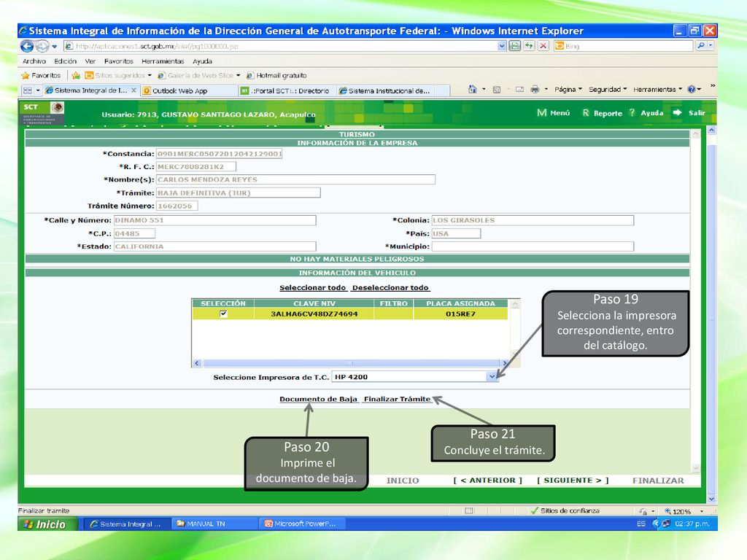Click the page scrollbar down arrow
Image resolution: width=747 pixels, height=560 pixels.
712,499
